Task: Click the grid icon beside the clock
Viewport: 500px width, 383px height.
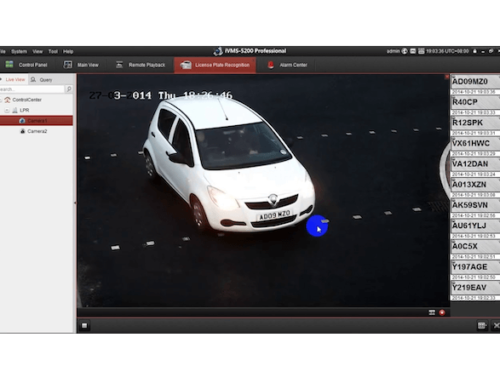Action: pos(421,51)
